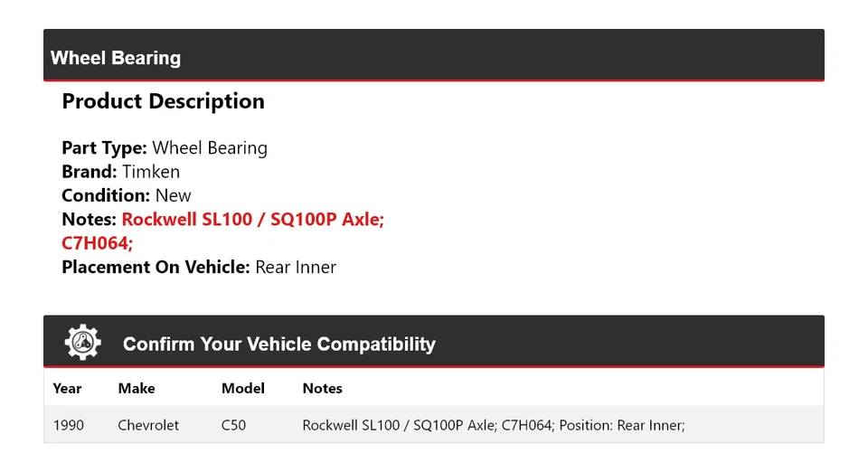868x472 pixels.
Task: Click the Wheel Bearing header bar
Action: pos(433,58)
